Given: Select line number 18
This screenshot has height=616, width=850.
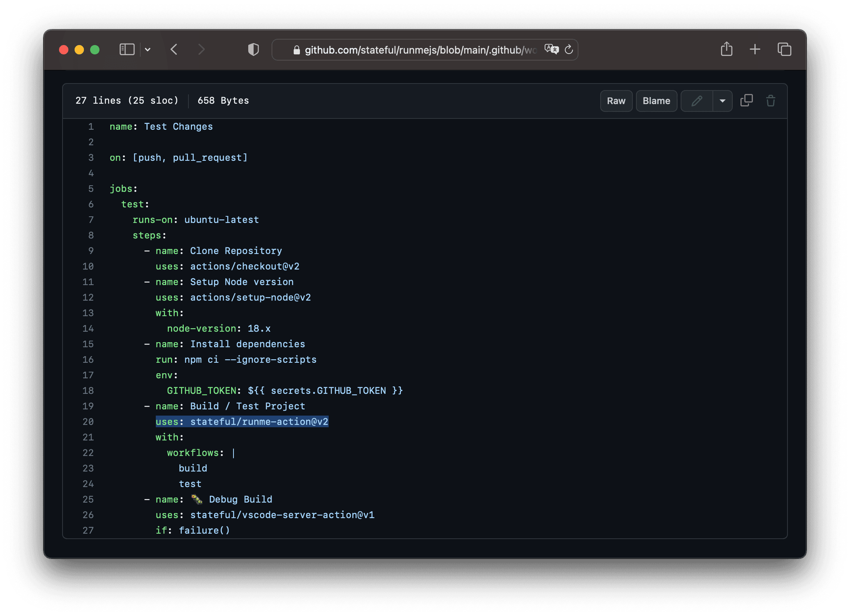Looking at the screenshot, I should [x=88, y=391].
